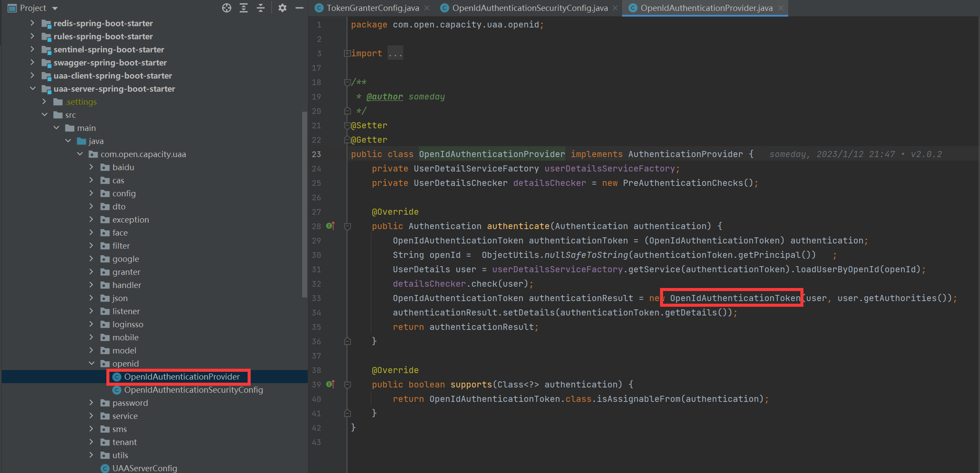This screenshot has height=473, width=980.
Task: Click the main folder icon
Action: pos(70,128)
